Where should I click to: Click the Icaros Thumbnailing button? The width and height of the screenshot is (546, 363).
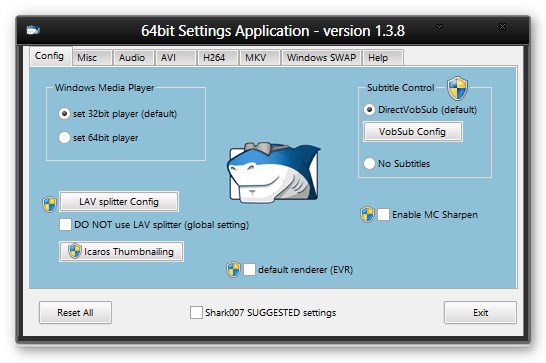click(x=122, y=252)
